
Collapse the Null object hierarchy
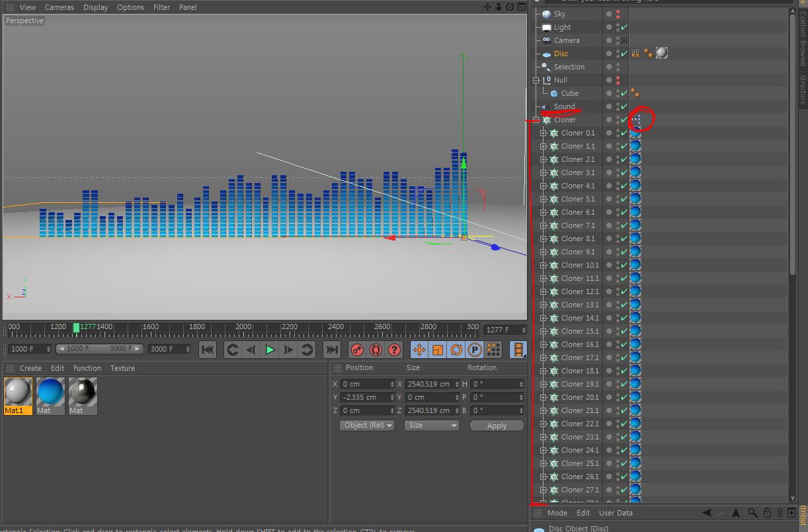point(536,80)
